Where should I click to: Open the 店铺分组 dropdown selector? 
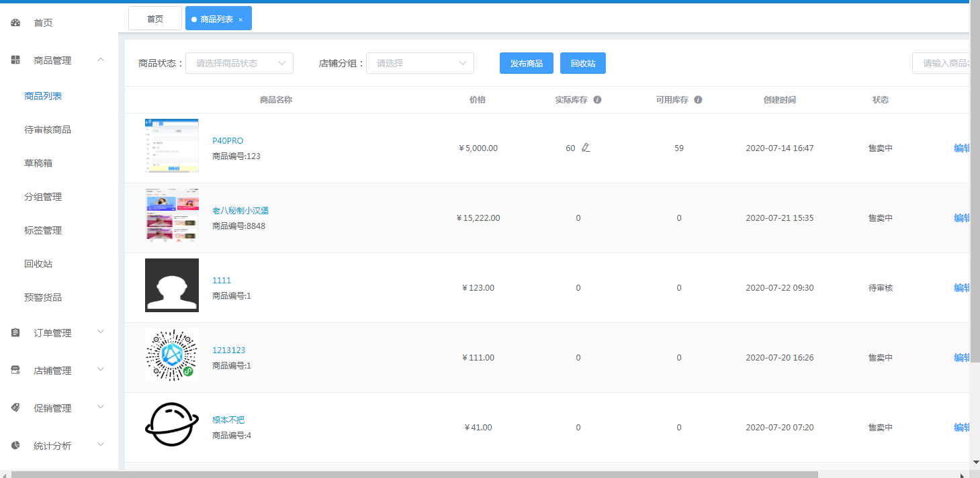[420, 63]
